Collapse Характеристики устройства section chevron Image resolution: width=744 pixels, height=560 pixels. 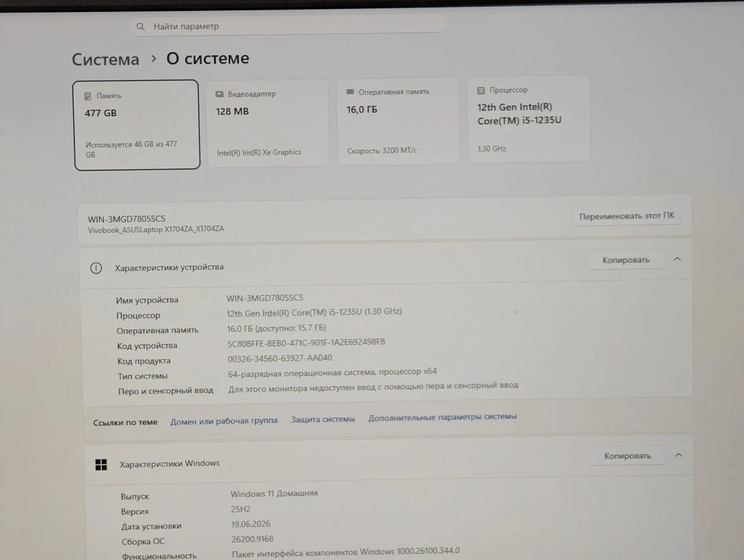point(677,259)
